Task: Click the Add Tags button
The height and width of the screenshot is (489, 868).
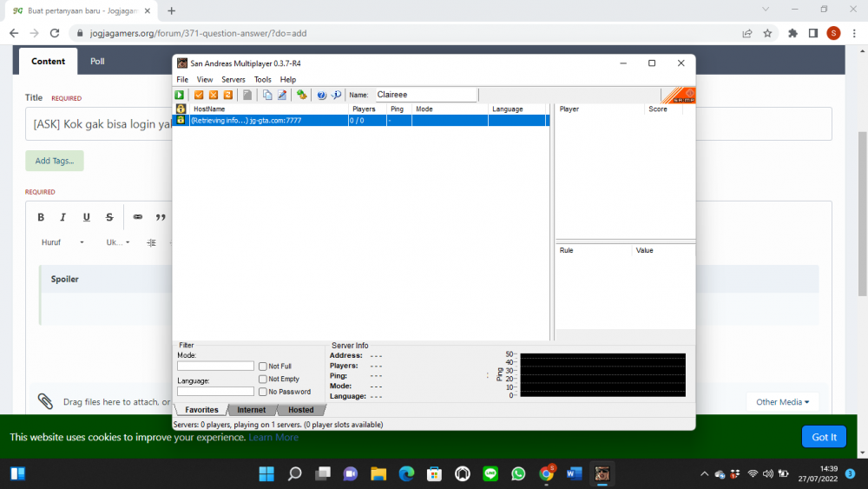Action: pyautogui.click(x=54, y=161)
